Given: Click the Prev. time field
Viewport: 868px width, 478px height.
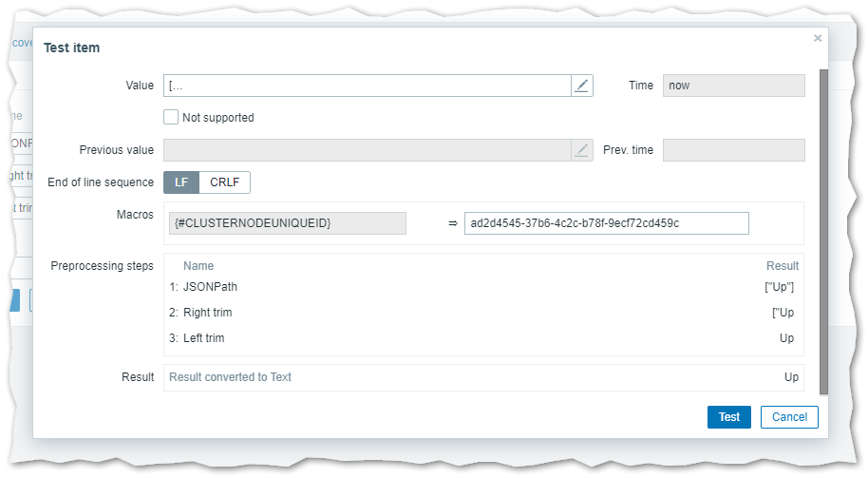Looking at the screenshot, I should pyautogui.click(x=733, y=150).
